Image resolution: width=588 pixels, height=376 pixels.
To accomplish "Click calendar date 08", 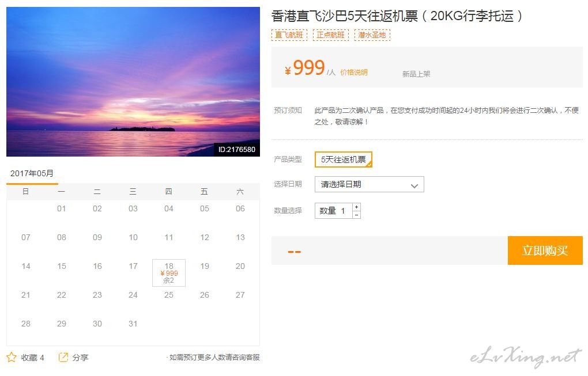I will [62, 237].
